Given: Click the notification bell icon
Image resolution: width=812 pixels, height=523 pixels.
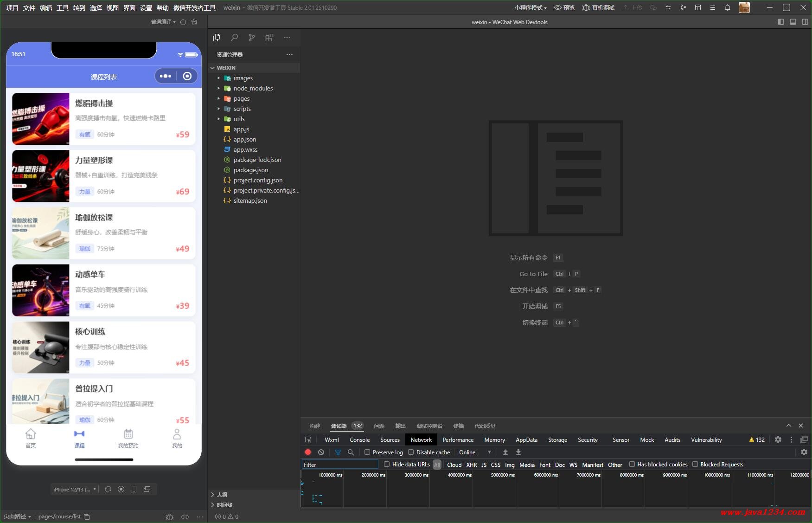Looking at the screenshot, I should pos(728,7).
